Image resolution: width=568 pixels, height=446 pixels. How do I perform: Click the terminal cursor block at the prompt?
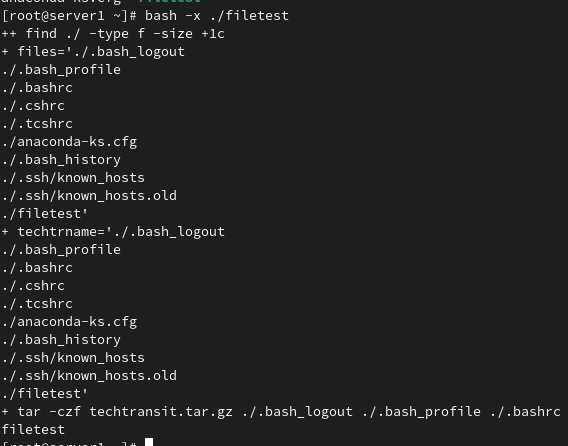149,442
